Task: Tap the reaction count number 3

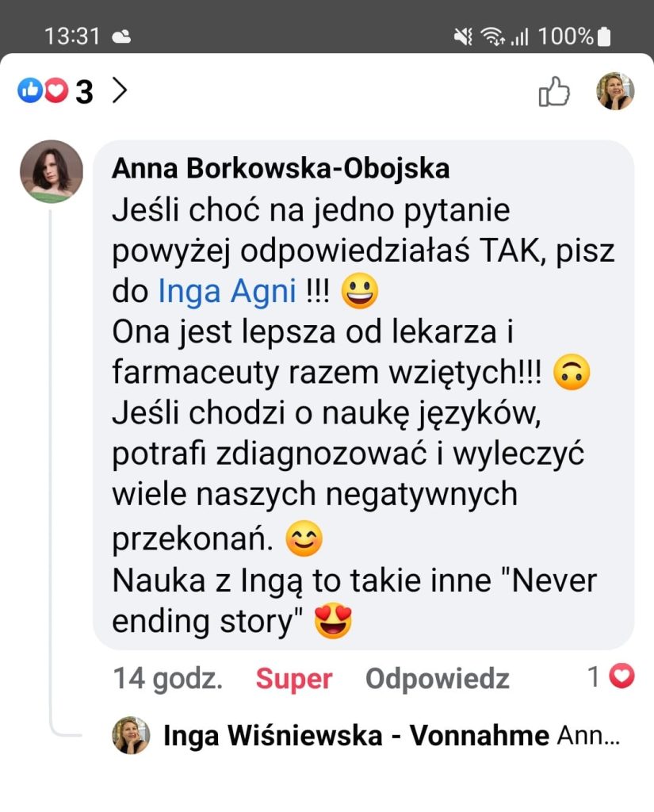Action: [84, 93]
